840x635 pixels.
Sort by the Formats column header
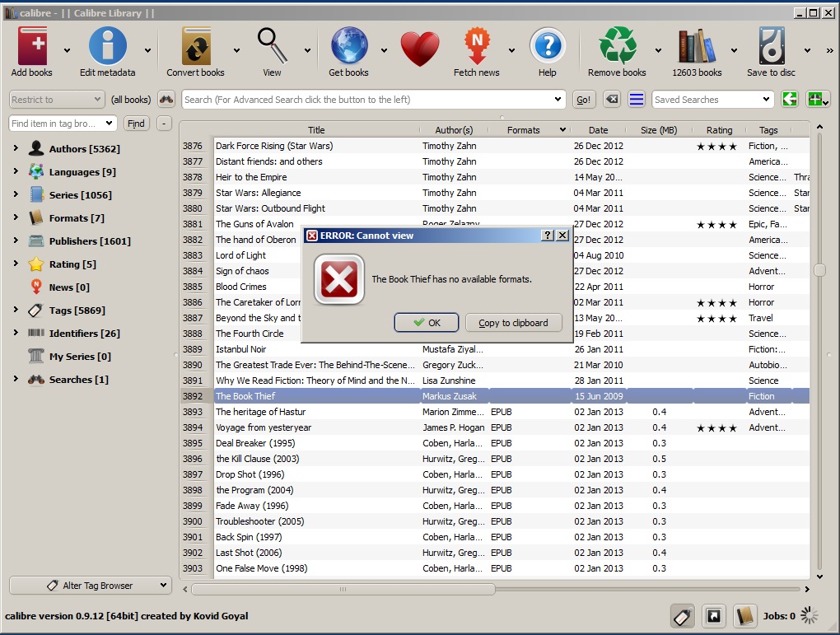pyautogui.click(x=524, y=129)
